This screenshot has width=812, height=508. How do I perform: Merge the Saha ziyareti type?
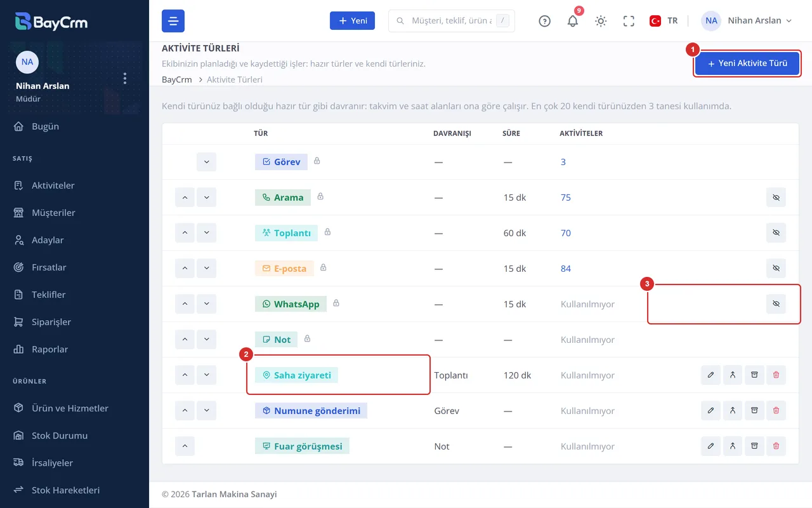click(x=732, y=375)
